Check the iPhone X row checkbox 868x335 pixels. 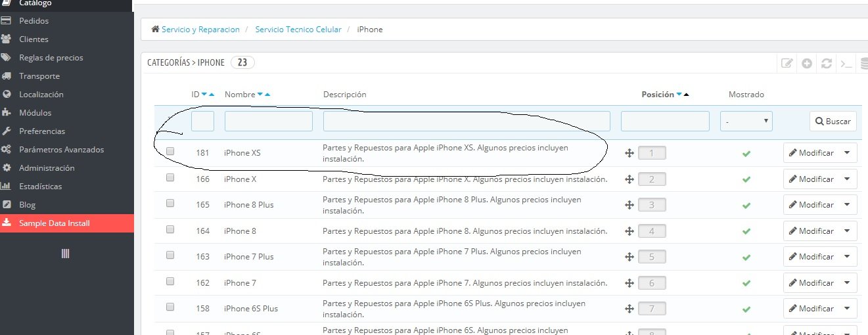pos(170,177)
